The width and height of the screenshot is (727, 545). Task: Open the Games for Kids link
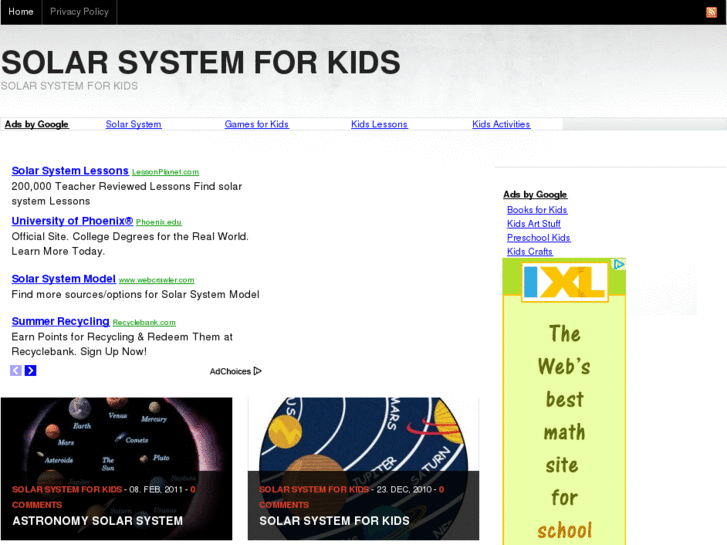click(x=256, y=124)
